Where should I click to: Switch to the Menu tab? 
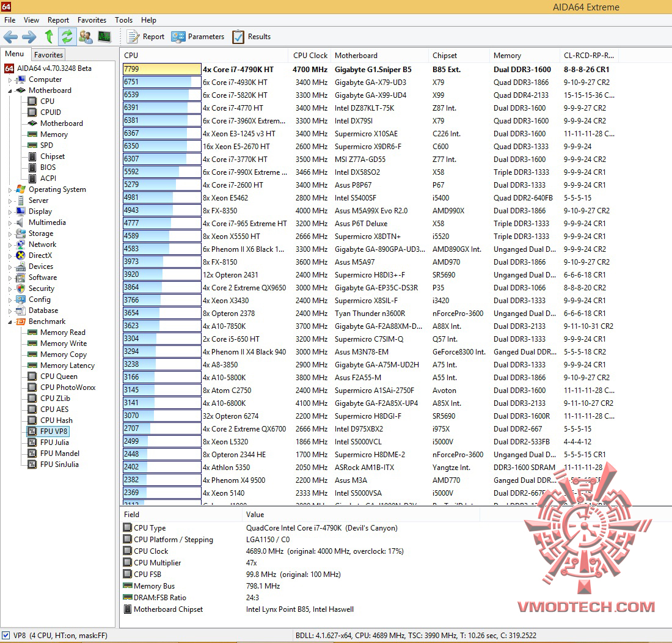[x=15, y=54]
